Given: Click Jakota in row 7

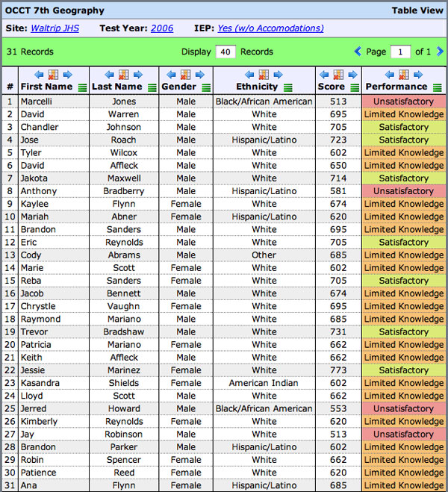Looking at the screenshot, I should (34, 178).
